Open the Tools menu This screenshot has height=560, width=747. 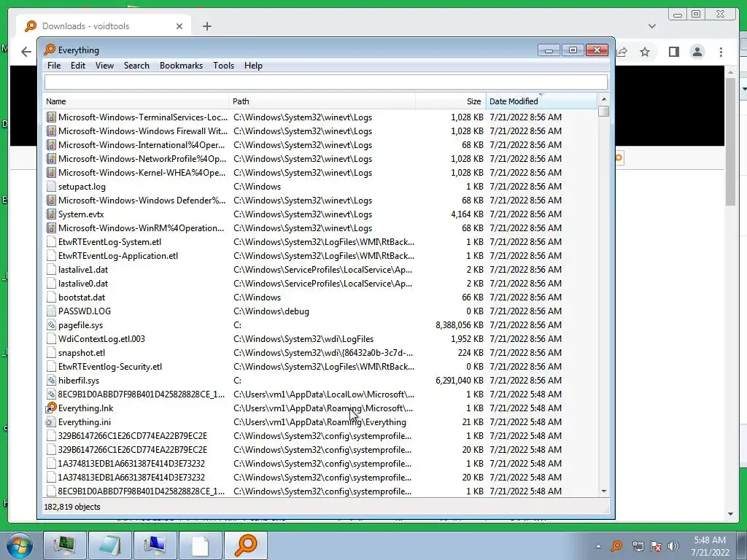click(x=223, y=66)
